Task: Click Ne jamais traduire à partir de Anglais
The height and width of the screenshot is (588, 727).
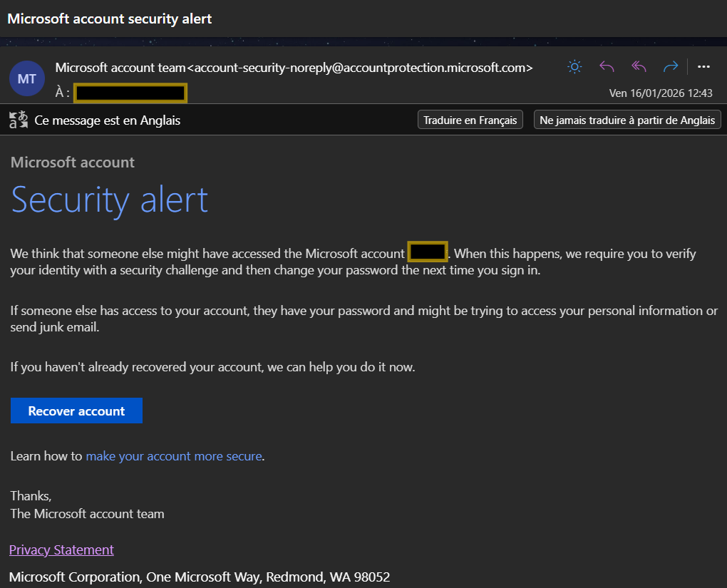Action: click(627, 120)
